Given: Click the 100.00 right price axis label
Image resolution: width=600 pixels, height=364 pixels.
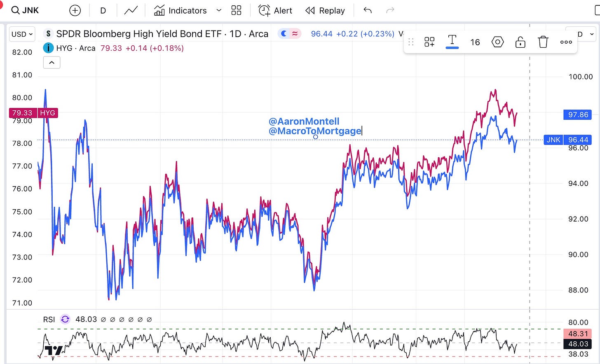Looking at the screenshot, I should (580, 77).
